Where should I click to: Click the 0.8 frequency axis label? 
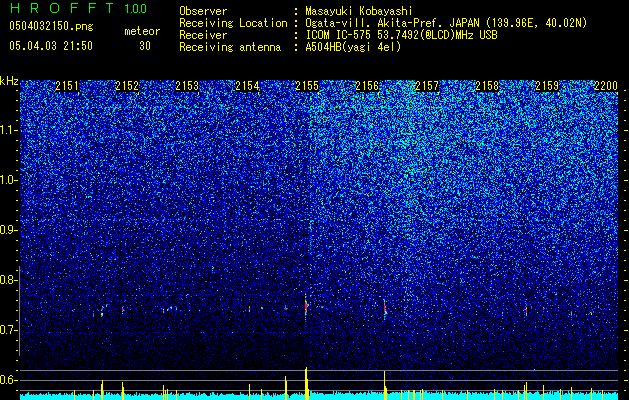(x=7, y=280)
